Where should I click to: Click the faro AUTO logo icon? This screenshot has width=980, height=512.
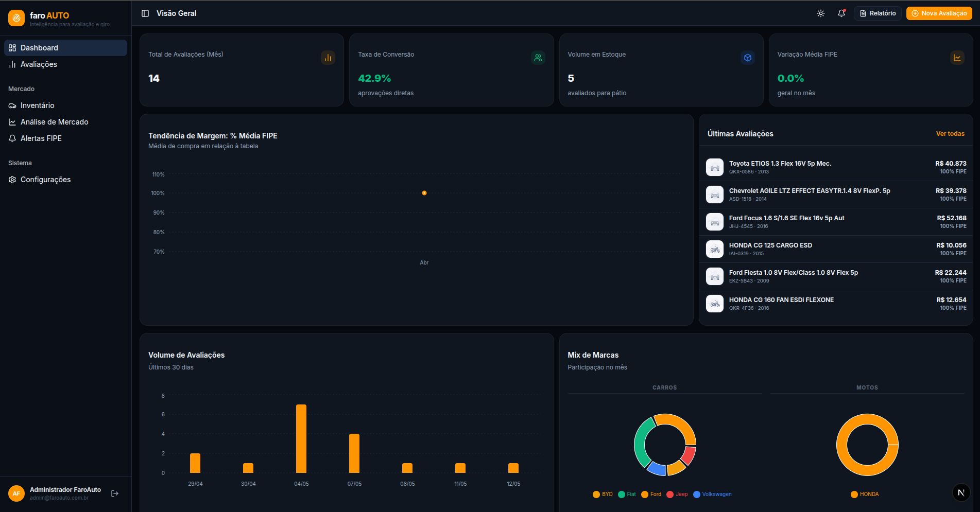pos(16,18)
